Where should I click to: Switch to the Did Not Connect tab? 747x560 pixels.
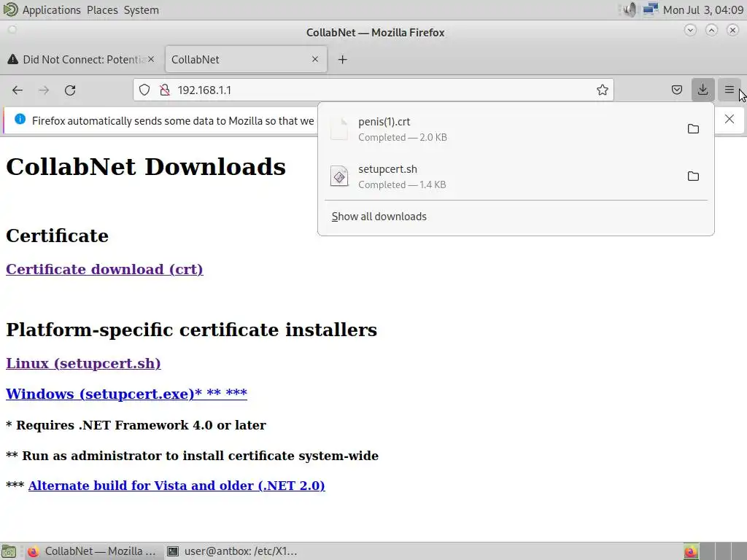point(82,60)
